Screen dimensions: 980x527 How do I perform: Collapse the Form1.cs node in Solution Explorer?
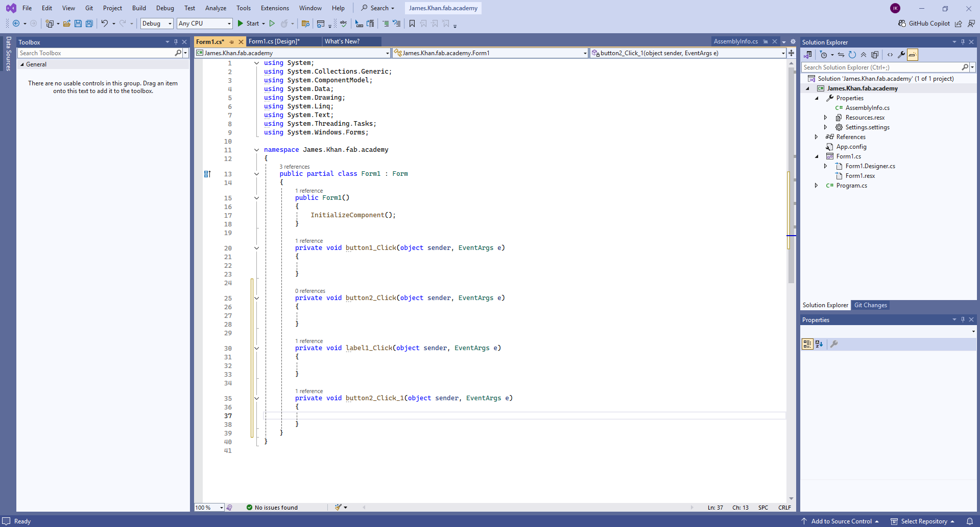click(816, 156)
